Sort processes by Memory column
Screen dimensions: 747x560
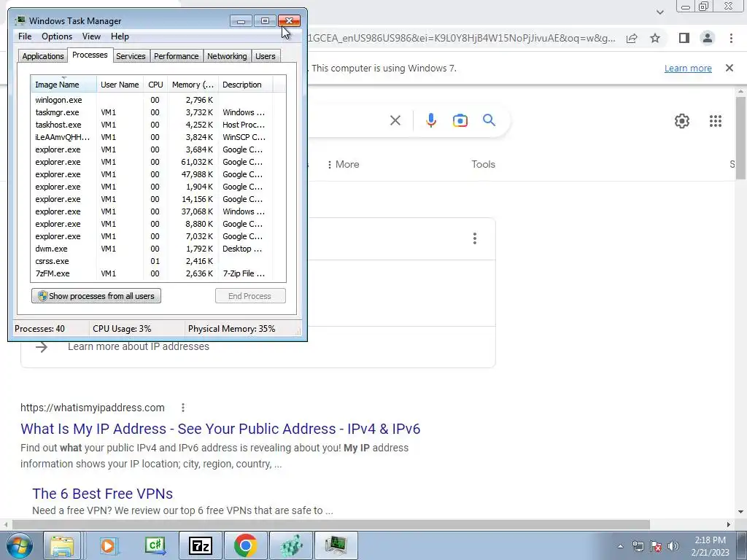pyautogui.click(x=193, y=85)
